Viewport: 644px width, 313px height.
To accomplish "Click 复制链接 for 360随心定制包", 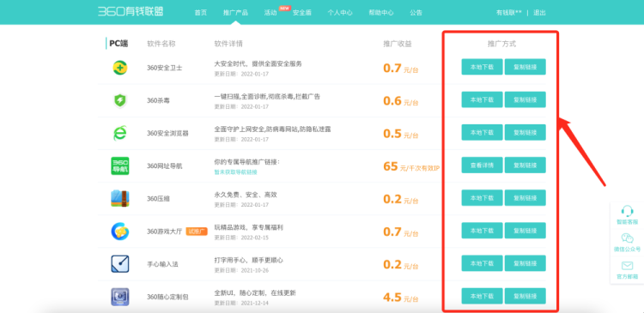I will [525, 296].
